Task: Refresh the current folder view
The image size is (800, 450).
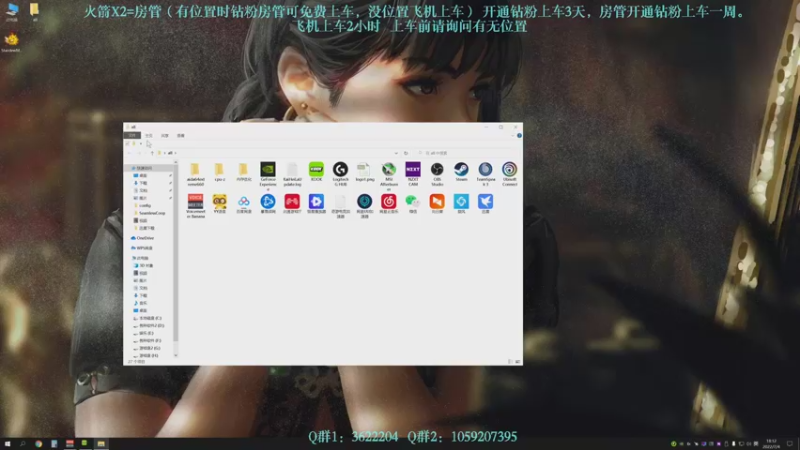Action: pos(406,153)
